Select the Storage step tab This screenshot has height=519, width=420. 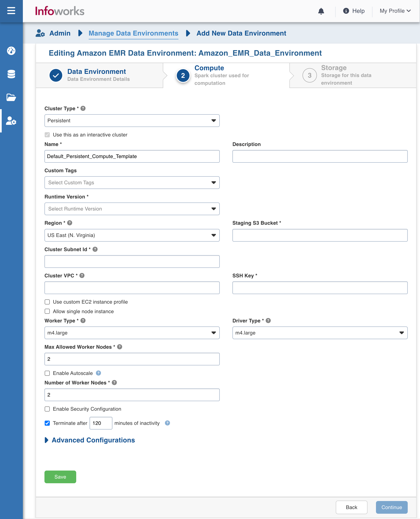point(353,75)
